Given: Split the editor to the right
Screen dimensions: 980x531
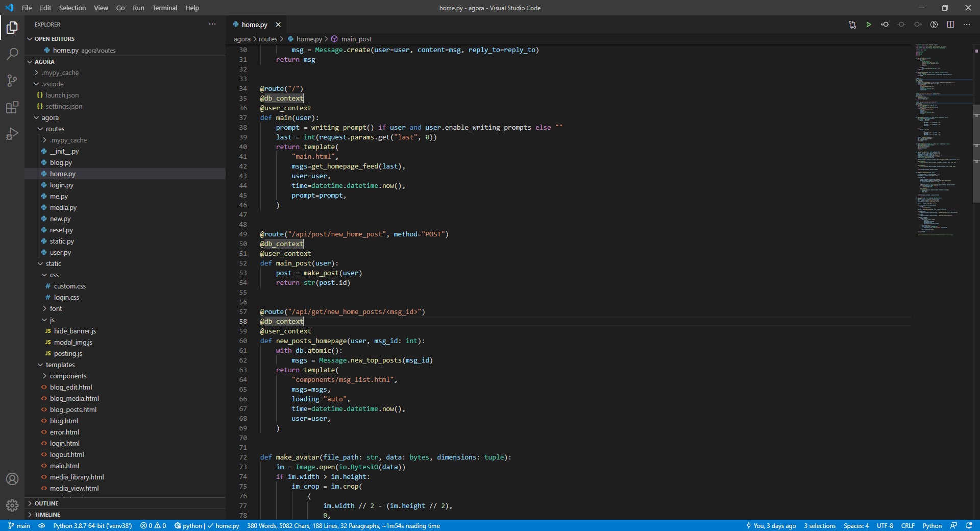Looking at the screenshot, I should click(950, 25).
